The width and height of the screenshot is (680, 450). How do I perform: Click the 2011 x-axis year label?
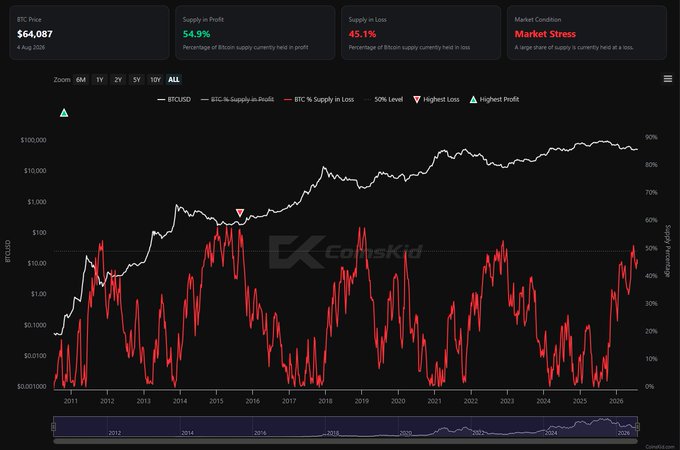click(71, 401)
